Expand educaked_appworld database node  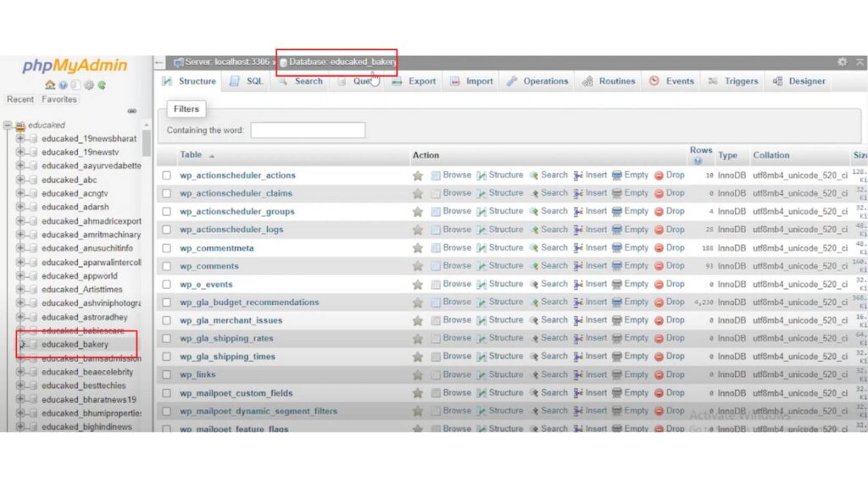pos(20,275)
